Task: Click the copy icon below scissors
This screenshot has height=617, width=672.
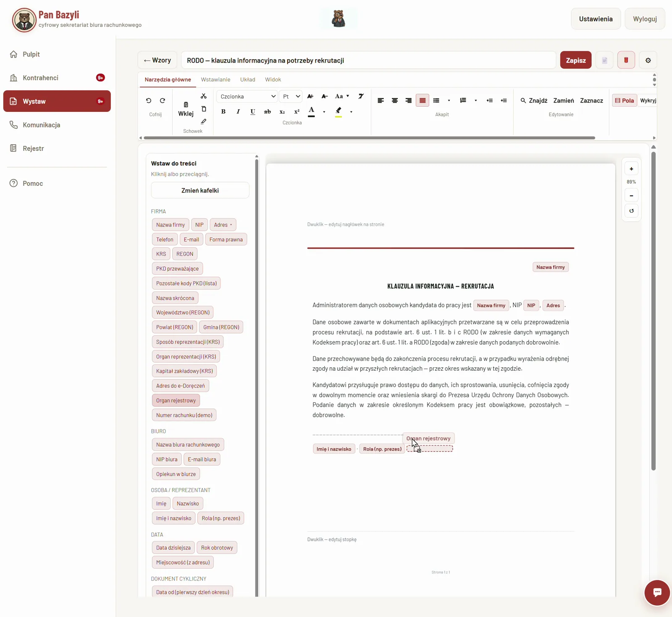Action: tap(204, 109)
